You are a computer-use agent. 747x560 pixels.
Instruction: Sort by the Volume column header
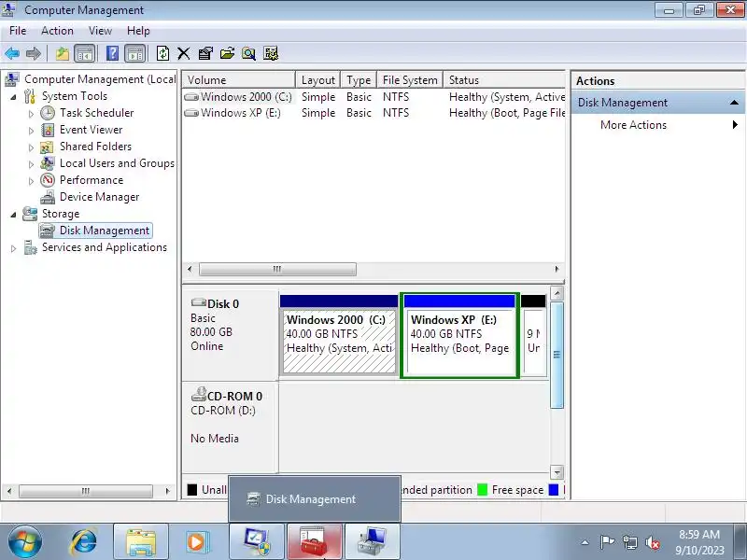(x=239, y=80)
